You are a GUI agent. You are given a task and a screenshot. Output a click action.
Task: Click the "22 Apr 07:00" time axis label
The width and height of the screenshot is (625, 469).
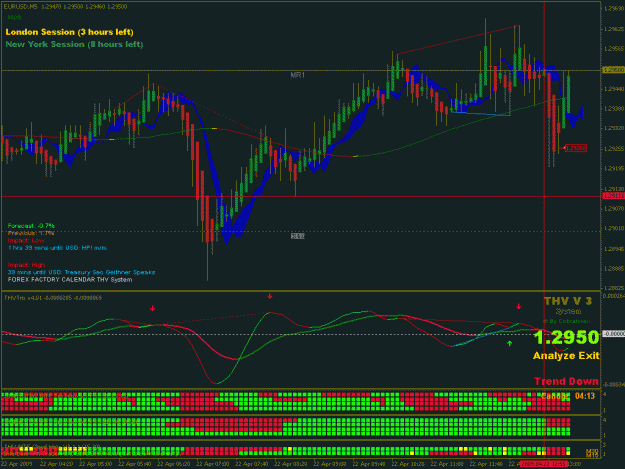point(213,464)
